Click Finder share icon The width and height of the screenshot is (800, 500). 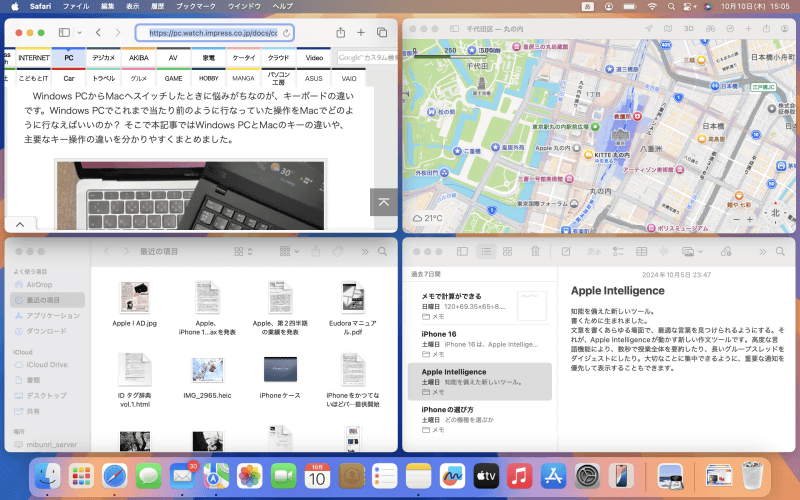click(316, 252)
